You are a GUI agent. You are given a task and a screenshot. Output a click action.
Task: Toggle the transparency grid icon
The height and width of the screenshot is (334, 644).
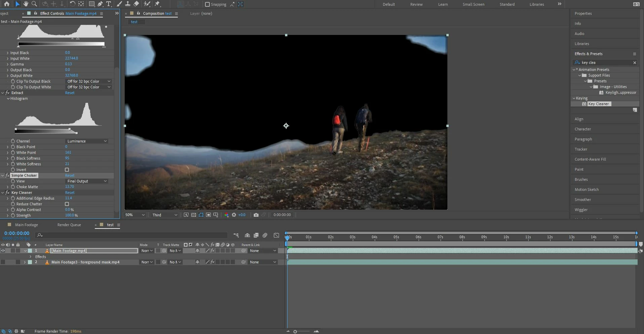click(x=194, y=215)
